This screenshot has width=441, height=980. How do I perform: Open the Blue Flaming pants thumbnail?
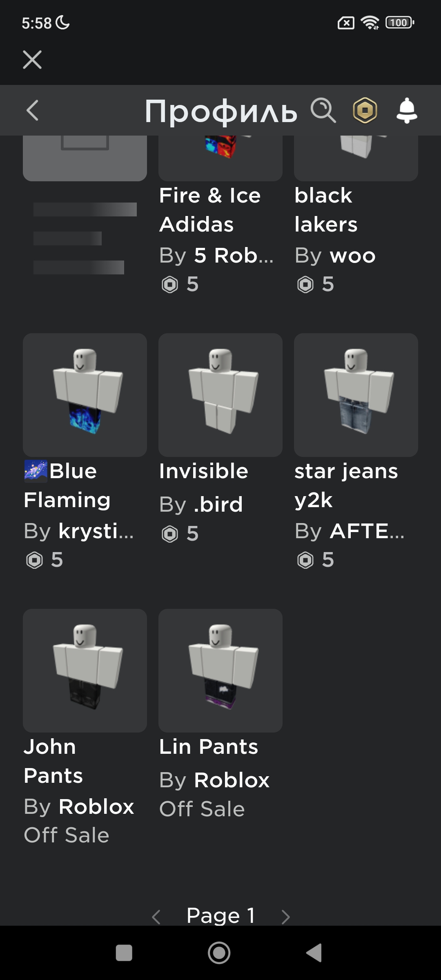[85, 395]
